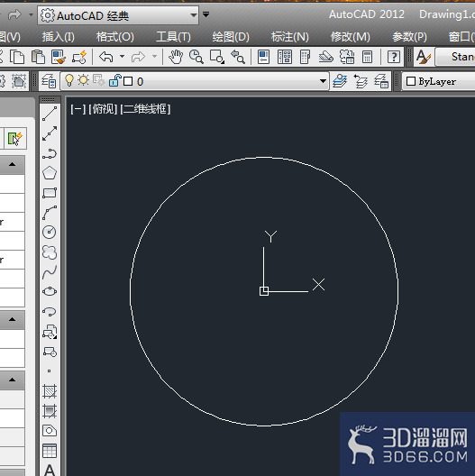Click the Text Style A brush icon
The width and height of the screenshot is (475, 476).
[x=424, y=57]
